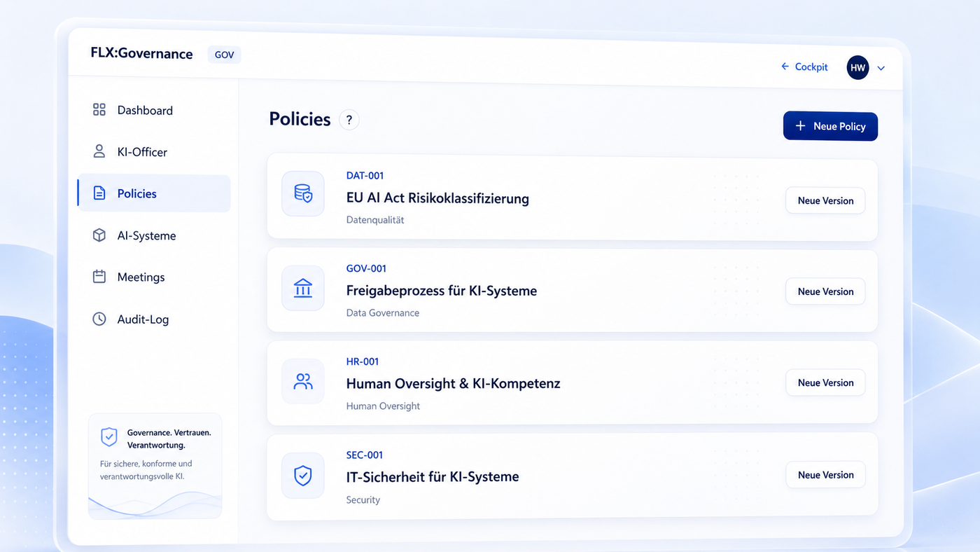The height and width of the screenshot is (552, 980).
Task: Click the AI-Systeme cube icon
Action: pyautogui.click(x=99, y=235)
